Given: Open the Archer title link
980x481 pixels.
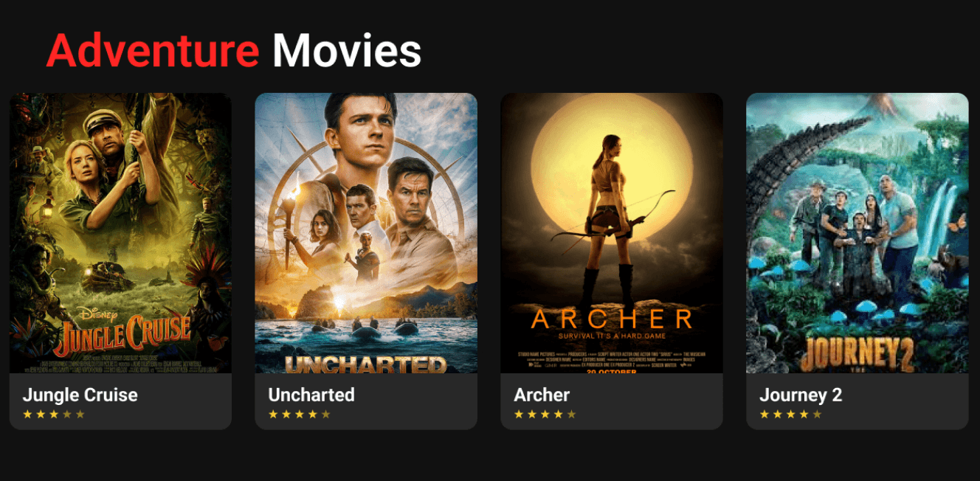Looking at the screenshot, I should (542, 395).
